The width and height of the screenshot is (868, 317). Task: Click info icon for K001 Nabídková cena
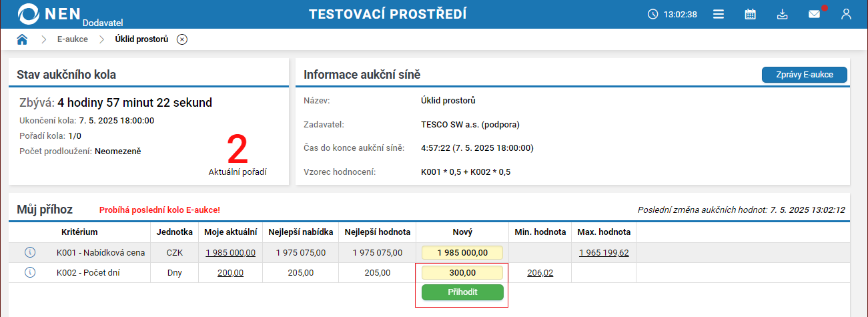pos(29,252)
